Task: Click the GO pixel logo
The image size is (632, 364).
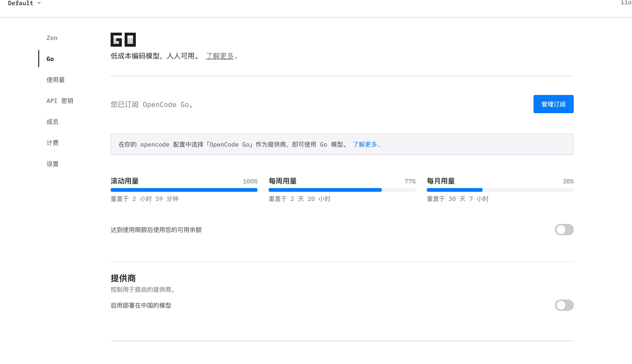Action: [123, 39]
